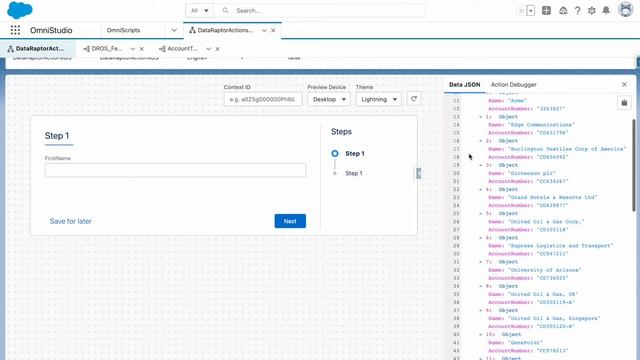Open the DataRaptorActions workspace tab chevron menu
Screen dimensions: 640x360
pyautogui.click(x=264, y=31)
